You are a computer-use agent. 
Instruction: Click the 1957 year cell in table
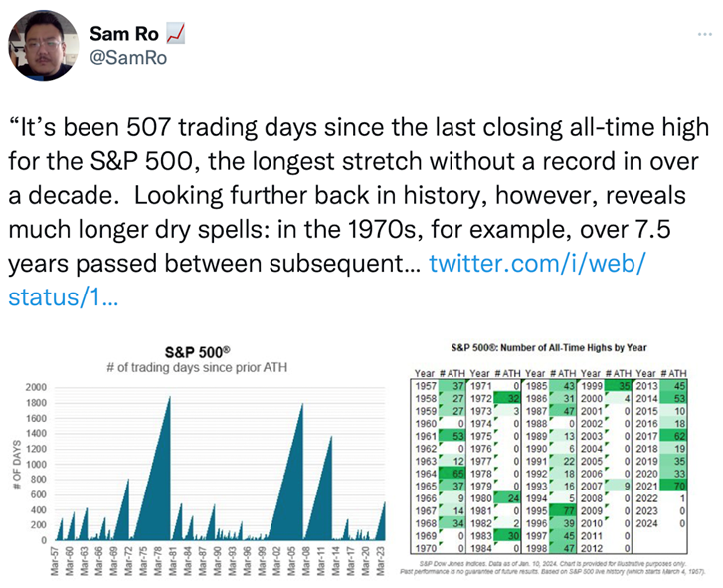tap(425, 387)
